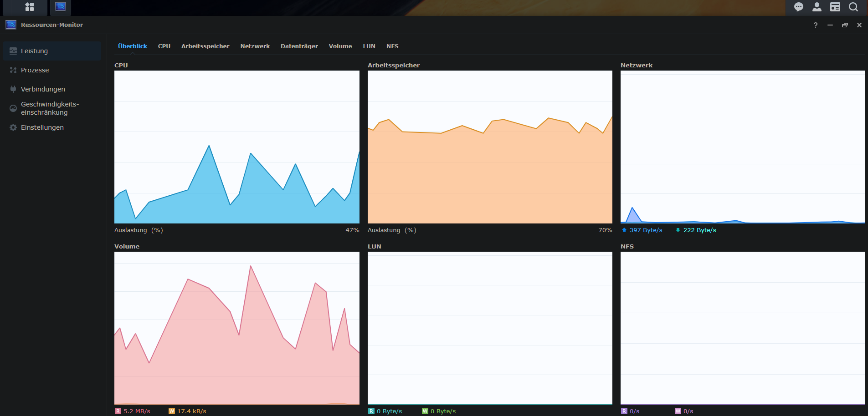Open the widgets panel icon

pyautogui.click(x=835, y=7)
